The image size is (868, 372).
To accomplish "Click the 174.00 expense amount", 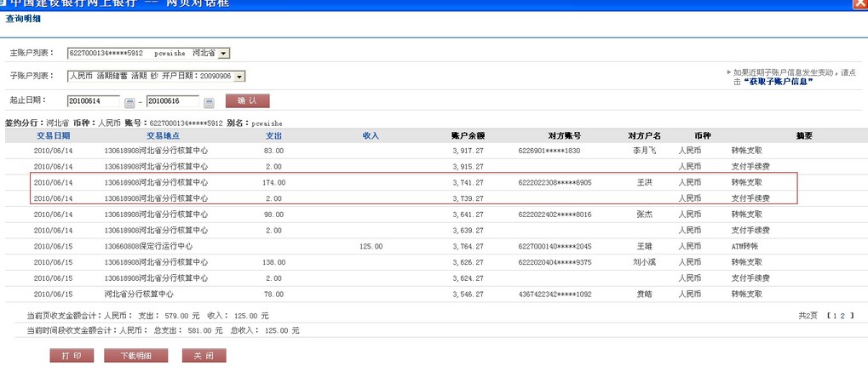I will click(273, 183).
